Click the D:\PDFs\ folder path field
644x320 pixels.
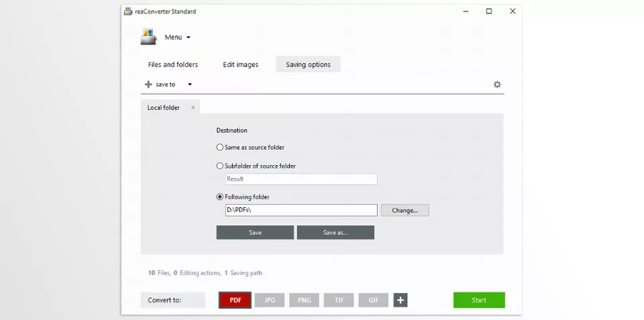[x=301, y=210]
